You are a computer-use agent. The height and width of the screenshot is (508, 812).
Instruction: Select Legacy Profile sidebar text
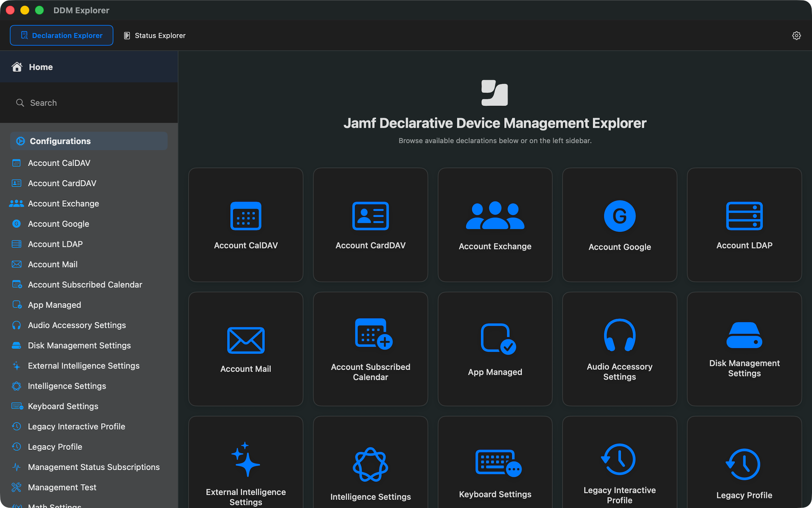(55, 447)
